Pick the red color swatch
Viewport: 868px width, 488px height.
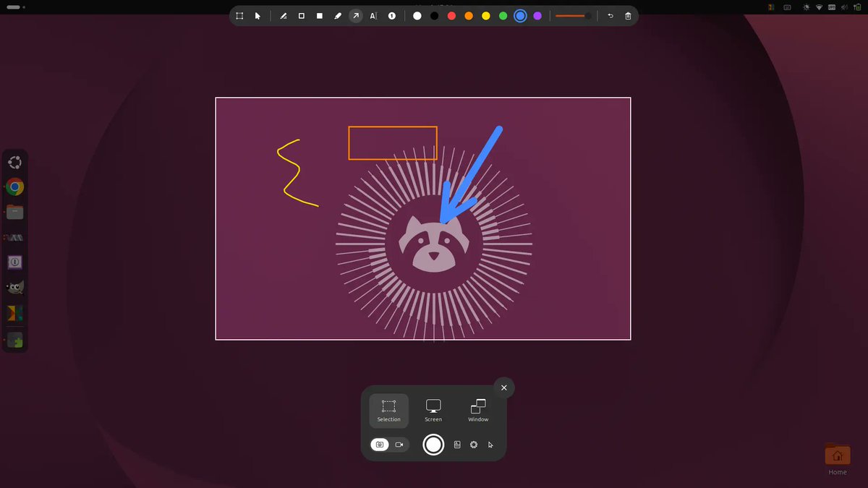coord(452,15)
